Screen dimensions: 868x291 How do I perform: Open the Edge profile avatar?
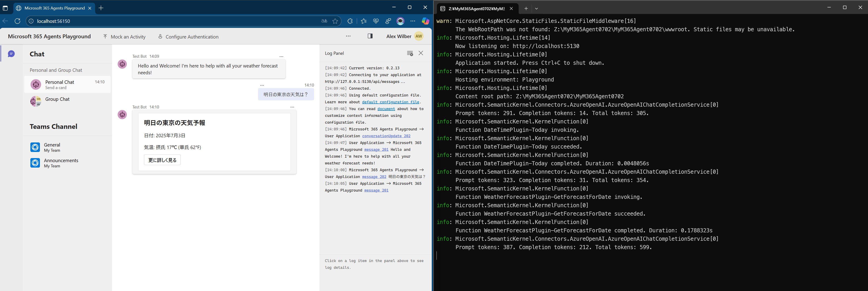point(400,21)
